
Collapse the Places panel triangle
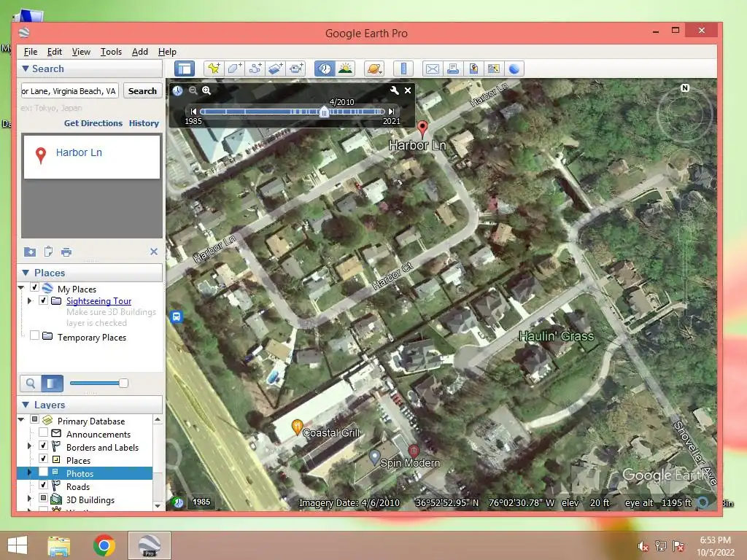[26, 273]
